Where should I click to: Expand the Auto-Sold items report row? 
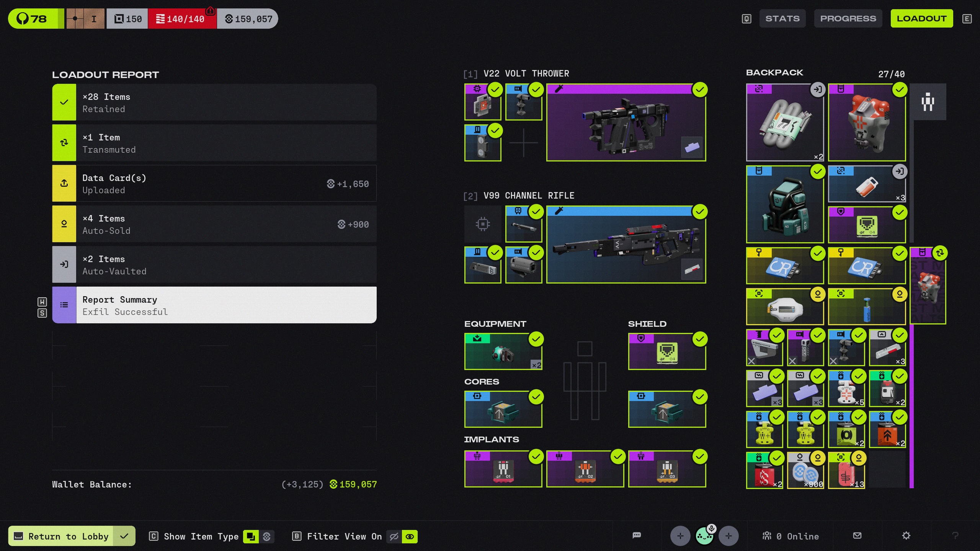(x=214, y=224)
